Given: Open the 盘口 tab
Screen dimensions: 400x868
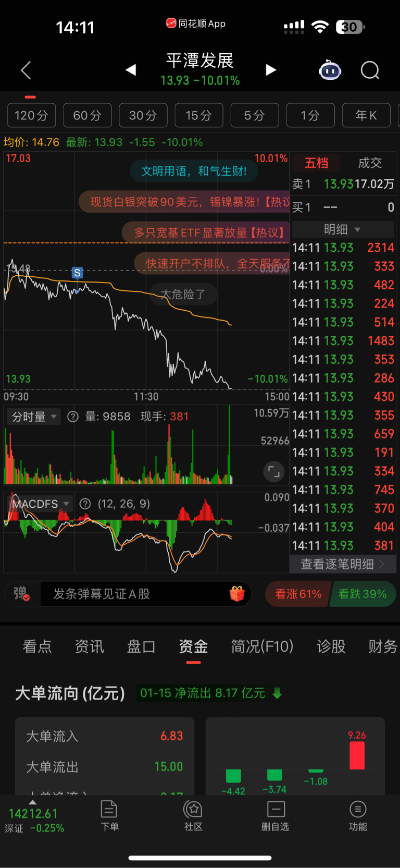Looking at the screenshot, I should click(x=141, y=647).
